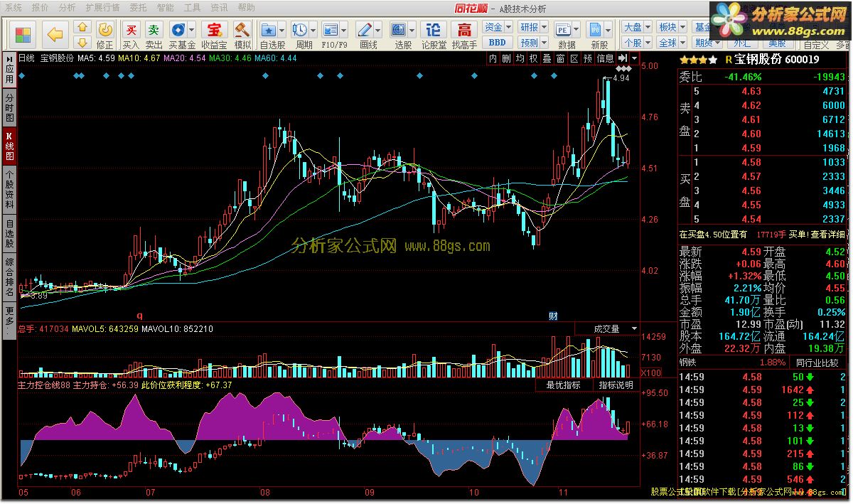Click the red q marker below the chart

(140, 316)
